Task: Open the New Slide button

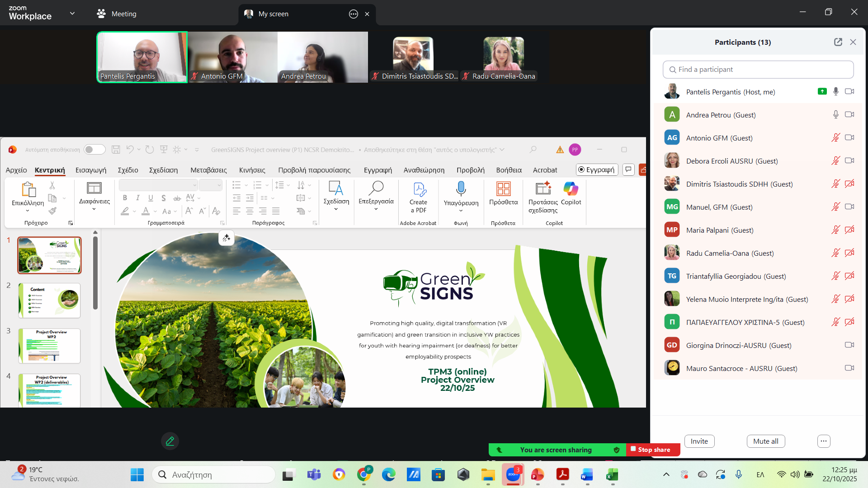Action: click(x=94, y=189)
